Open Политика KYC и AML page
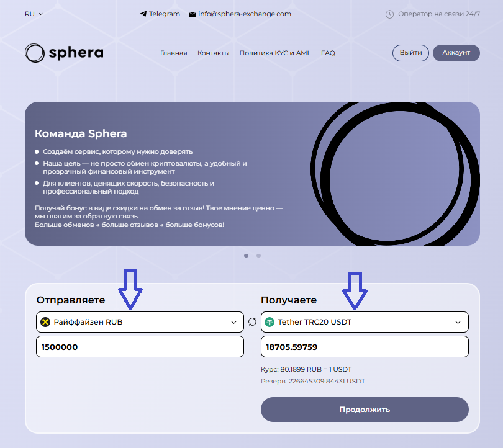503x448 pixels. pyautogui.click(x=275, y=53)
